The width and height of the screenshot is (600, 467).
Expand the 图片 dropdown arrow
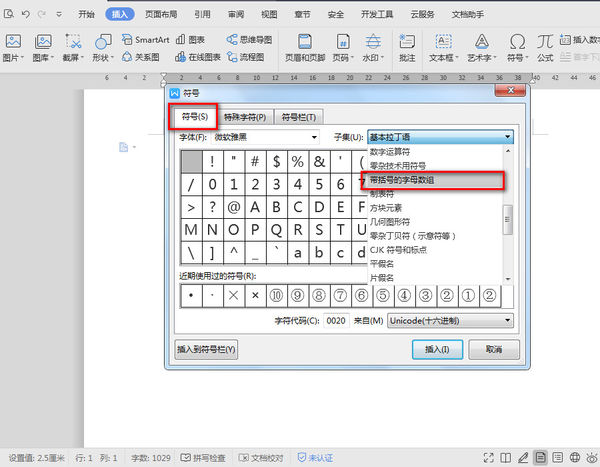(x=22, y=58)
